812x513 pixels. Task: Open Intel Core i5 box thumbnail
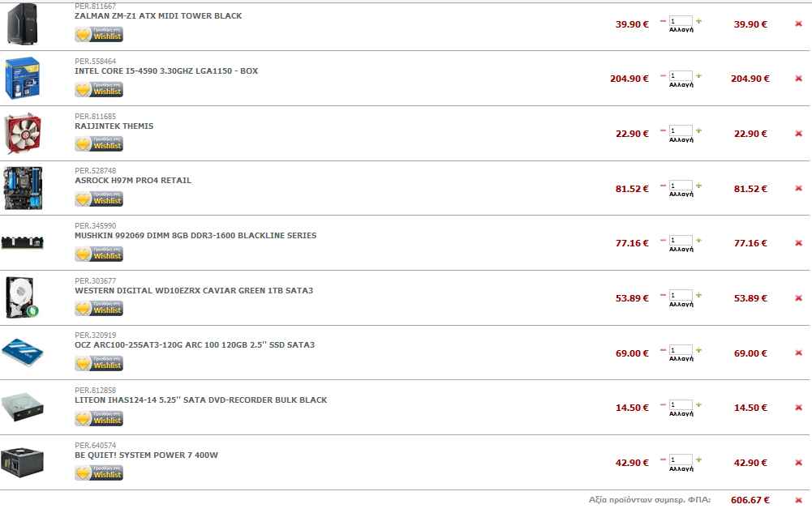pos(22,78)
